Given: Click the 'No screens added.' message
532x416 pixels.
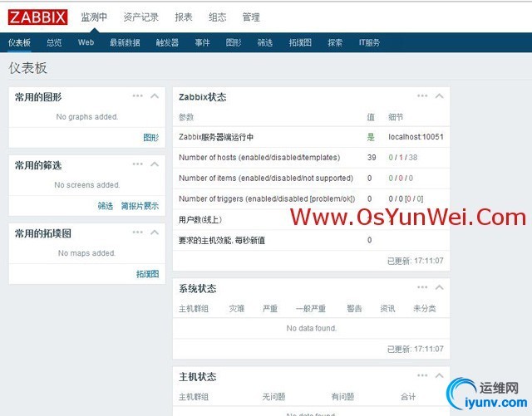Looking at the screenshot, I should 87,185.
